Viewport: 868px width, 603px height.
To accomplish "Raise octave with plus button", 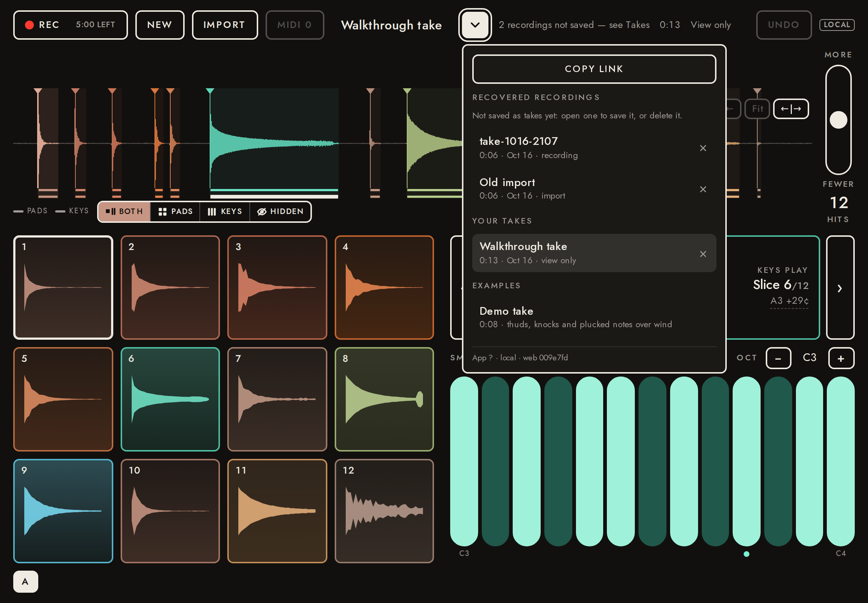I will pyautogui.click(x=841, y=358).
